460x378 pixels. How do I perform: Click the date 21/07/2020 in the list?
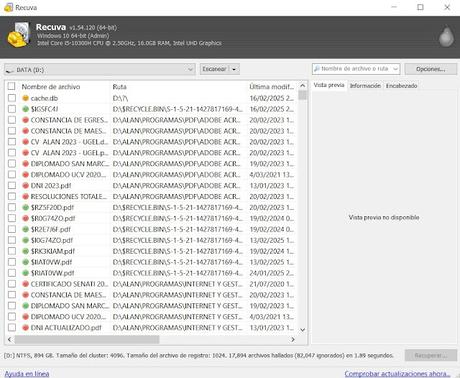point(272,284)
